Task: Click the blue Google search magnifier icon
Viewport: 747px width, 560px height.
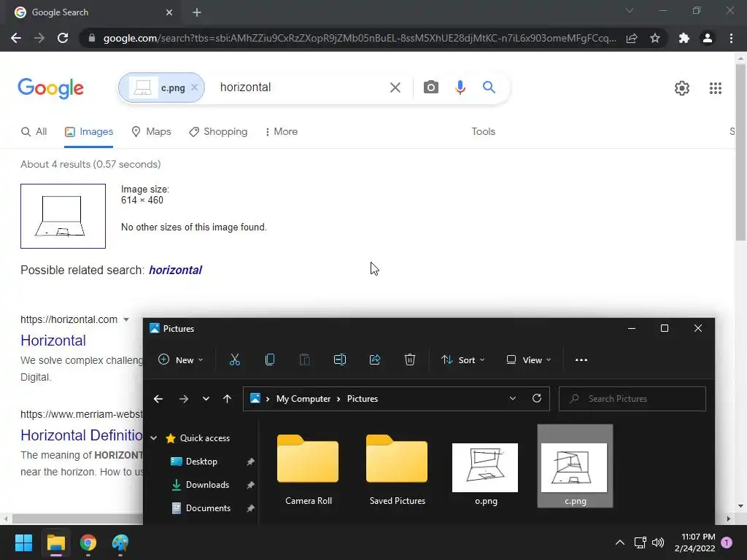Action: (489, 87)
